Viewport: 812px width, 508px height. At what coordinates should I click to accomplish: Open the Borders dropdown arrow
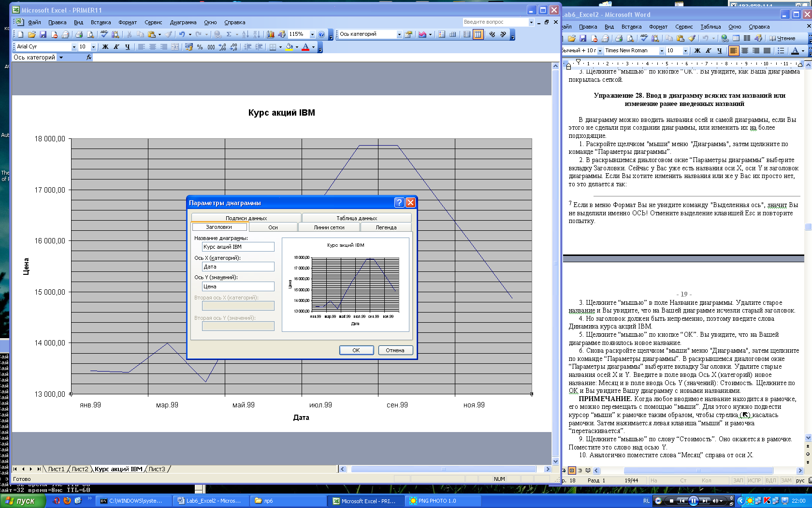[x=280, y=47]
